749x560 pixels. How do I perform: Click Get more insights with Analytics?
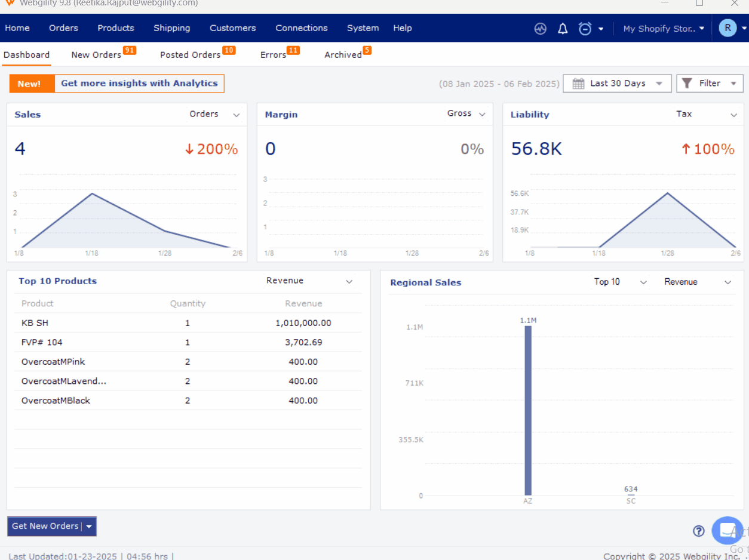pyautogui.click(x=139, y=84)
